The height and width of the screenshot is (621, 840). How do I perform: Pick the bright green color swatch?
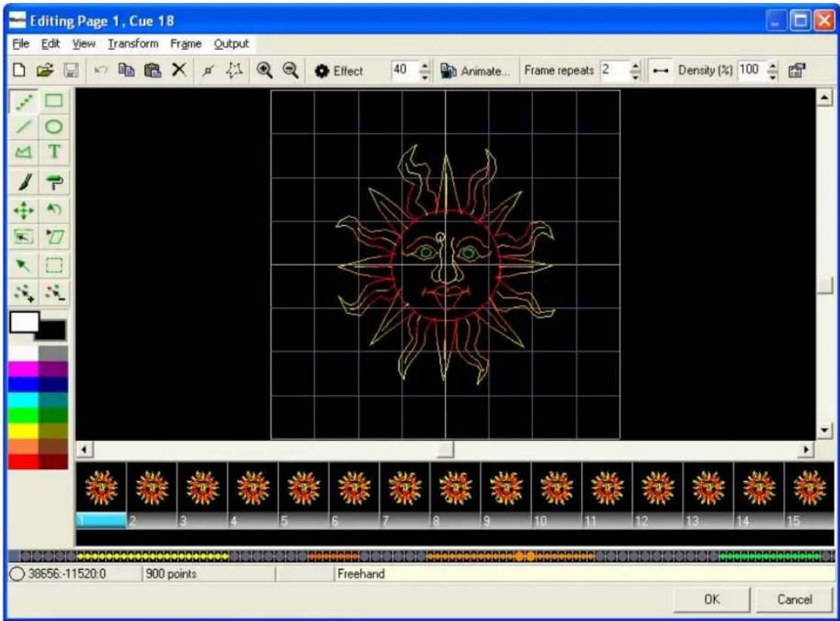pos(23,415)
